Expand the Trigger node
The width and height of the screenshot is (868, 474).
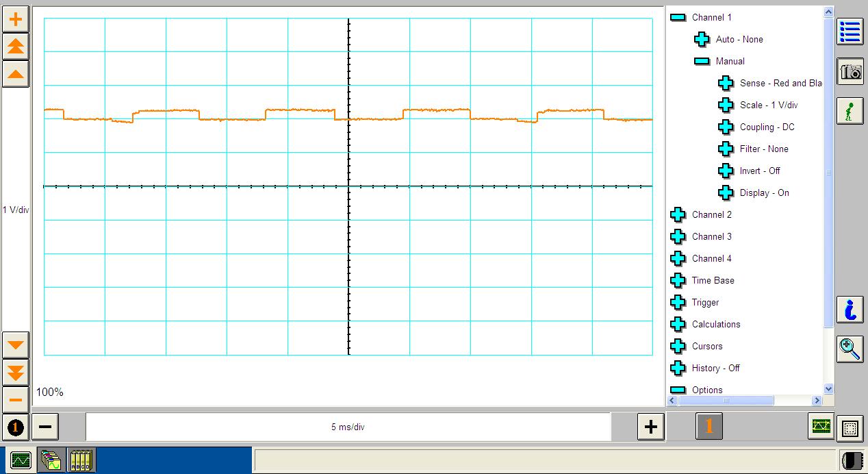click(678, 302)
